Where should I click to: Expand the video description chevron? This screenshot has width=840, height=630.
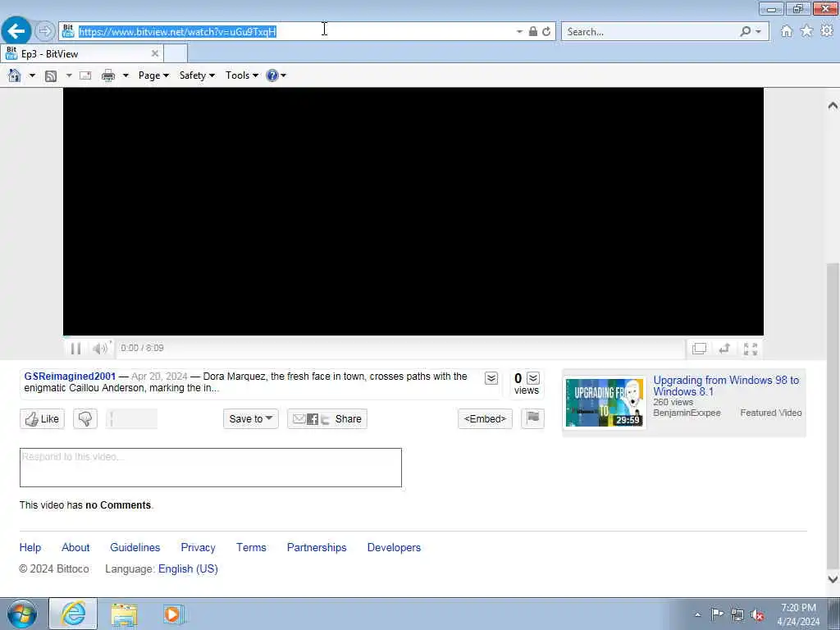491,378
